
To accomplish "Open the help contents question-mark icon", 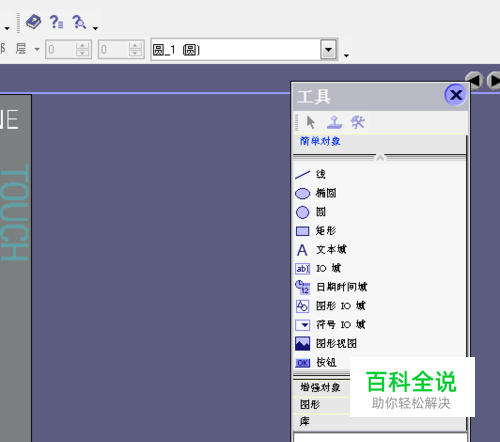I will (x=56, y=22).
